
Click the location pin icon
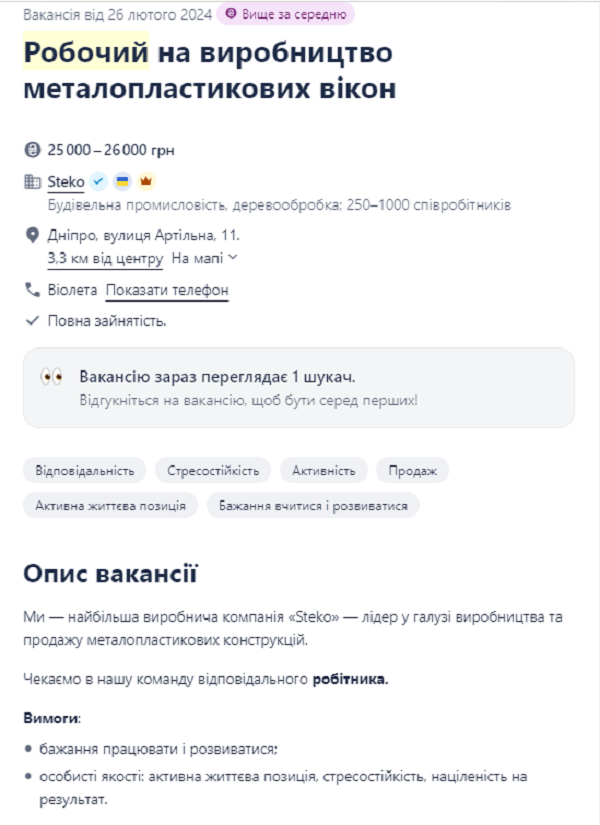tap(32, 236)
